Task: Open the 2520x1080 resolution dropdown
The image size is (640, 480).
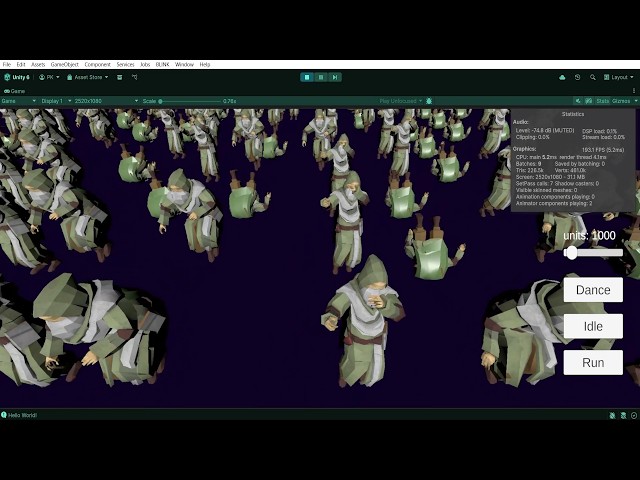Action: [x=106, y=101]
